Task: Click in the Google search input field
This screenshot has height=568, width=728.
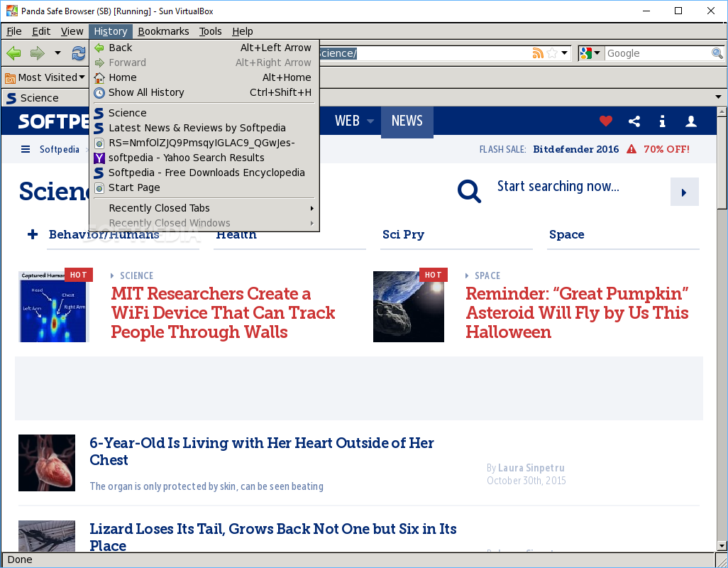Action: point(658,53)
